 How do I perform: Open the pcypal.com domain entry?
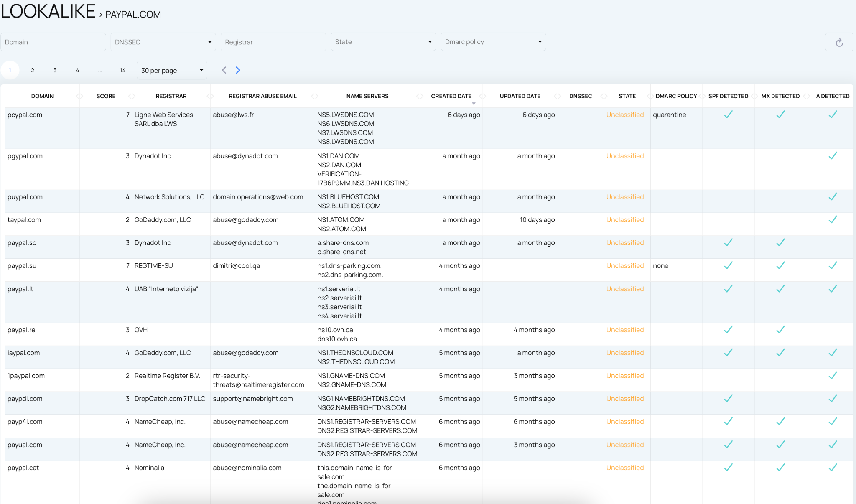[x=25, y=115]
